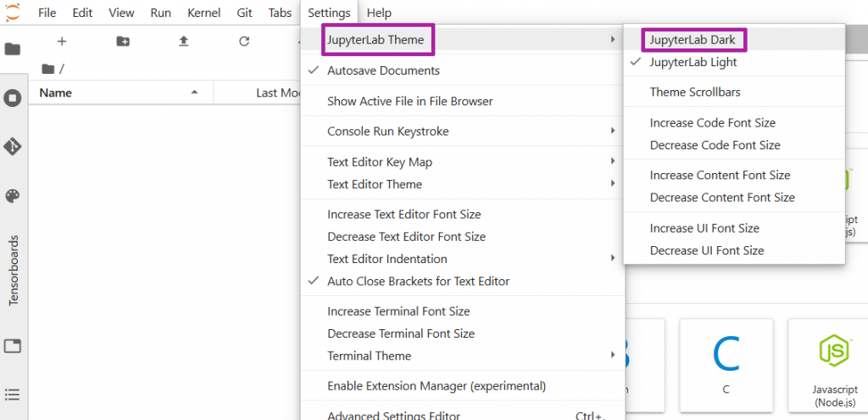The width and height of the screenshot is (868, 420).
Task: Click Increase Code Font Size
Action: (x=734, y=122)
